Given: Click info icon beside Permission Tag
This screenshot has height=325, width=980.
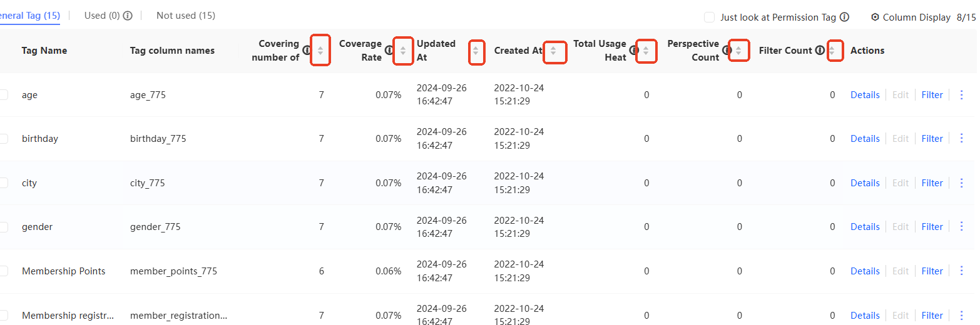Looking at the screenshot, I should tap(844, 17).
